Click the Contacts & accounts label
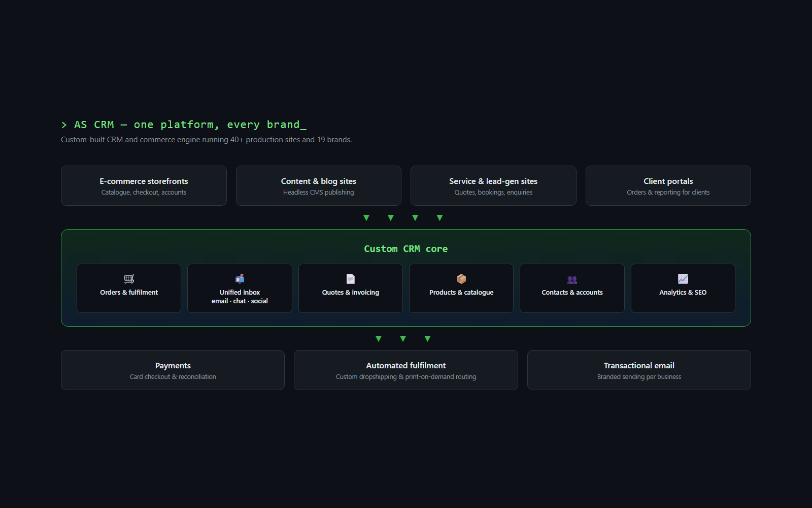This screenshot has height=508, width=812. coord(572,293)
